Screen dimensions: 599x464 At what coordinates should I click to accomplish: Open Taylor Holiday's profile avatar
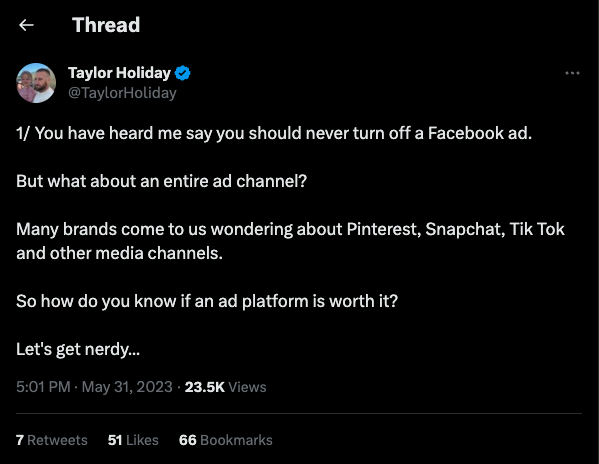coord(36,83)
